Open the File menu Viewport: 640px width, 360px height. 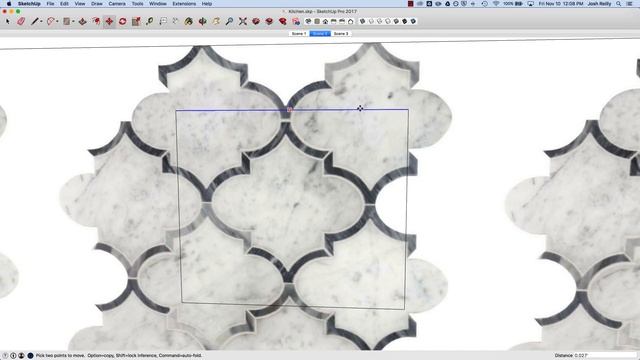click(x=50, y=4)
